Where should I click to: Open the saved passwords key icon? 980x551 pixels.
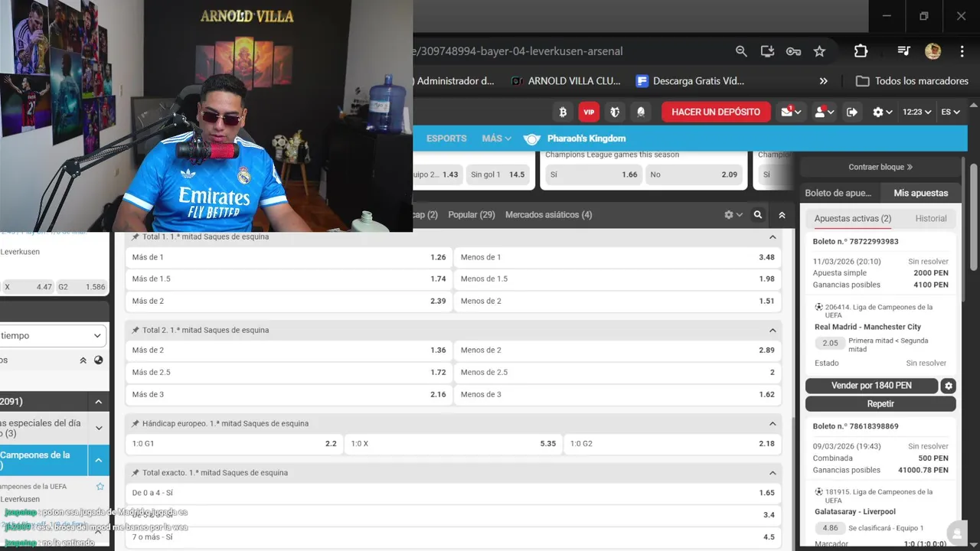(x=793, y=51)
